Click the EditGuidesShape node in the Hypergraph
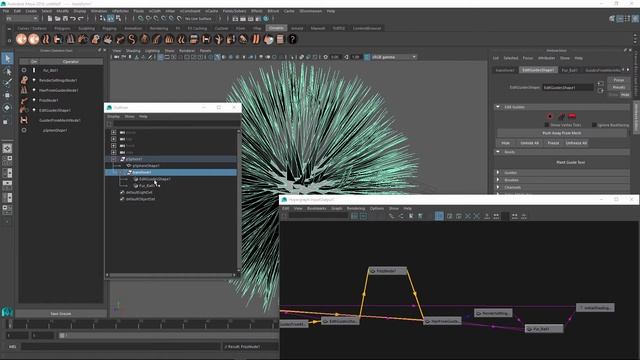The height and width of the screenshot is (360, 640). point(340,321)
